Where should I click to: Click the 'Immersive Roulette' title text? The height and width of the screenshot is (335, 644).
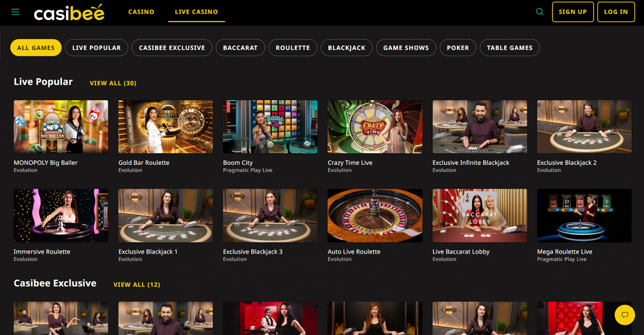point(42,252)
